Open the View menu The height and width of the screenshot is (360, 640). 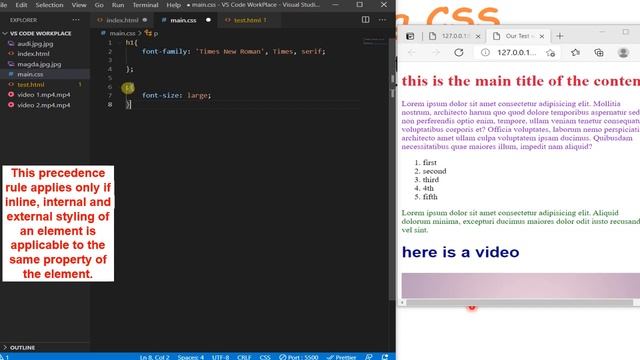tap(79, 5)
